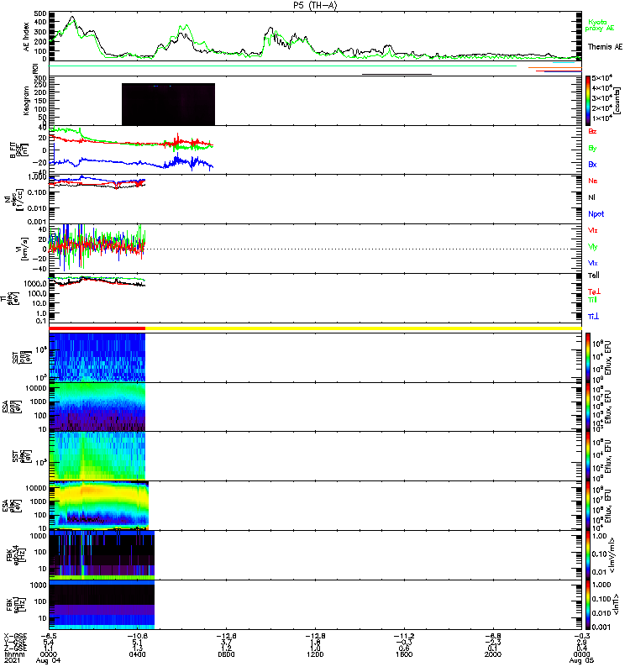Viewport: 630px width, 672px height.
Task: Click the 5×10⁴ tick on keogram color bar
Action: pos(602,78)
